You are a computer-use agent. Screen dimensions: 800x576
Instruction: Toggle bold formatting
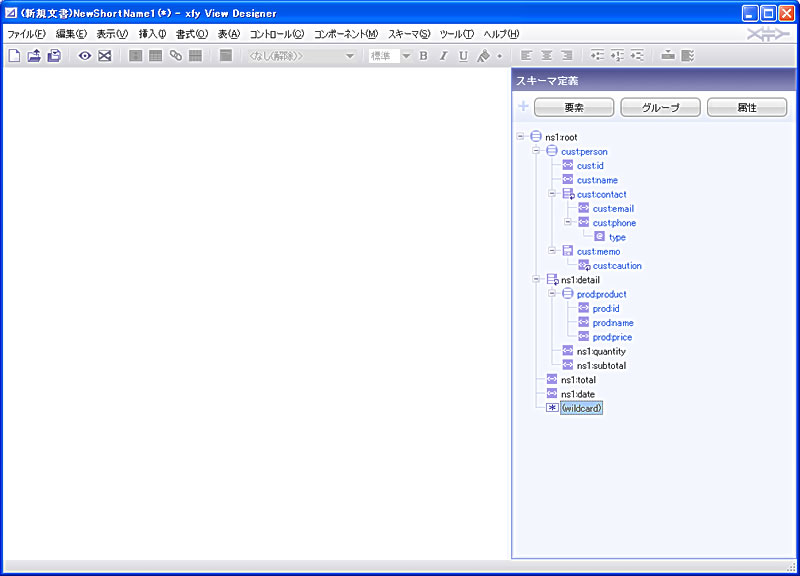tap(423, 56)
